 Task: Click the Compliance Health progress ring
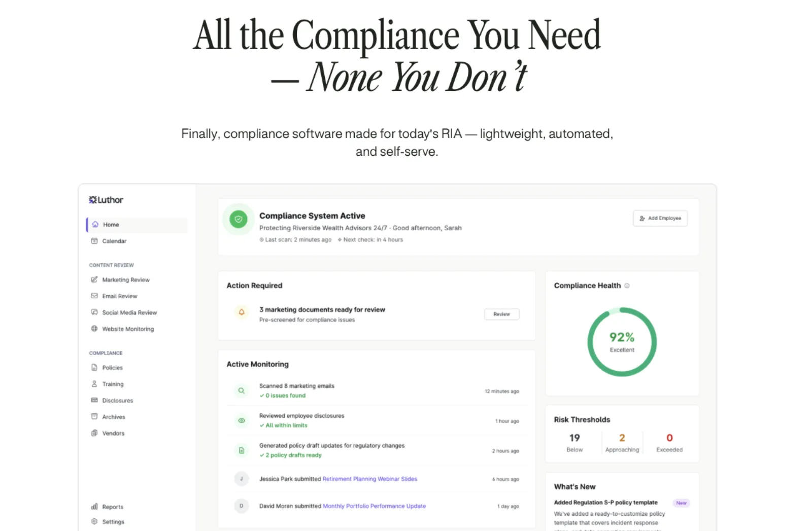(622, 341)
